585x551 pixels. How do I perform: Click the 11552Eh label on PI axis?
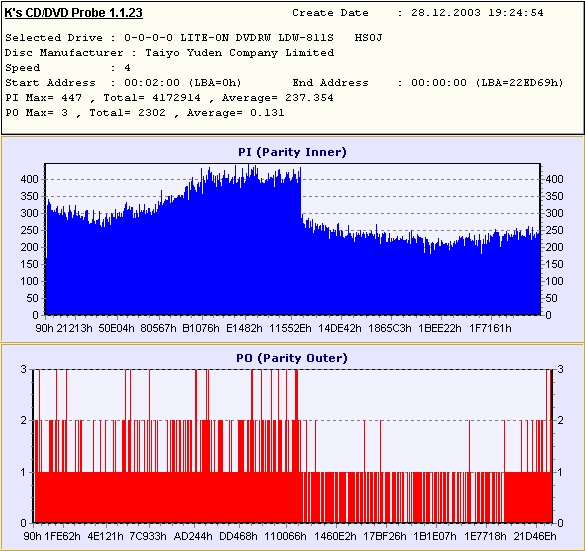(290, 328)
